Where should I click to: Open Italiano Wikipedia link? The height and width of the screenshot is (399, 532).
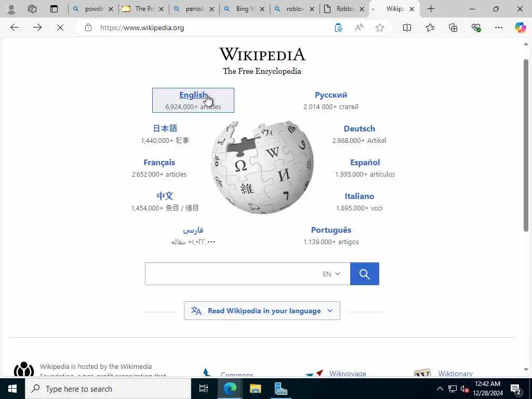click(360, 201)
